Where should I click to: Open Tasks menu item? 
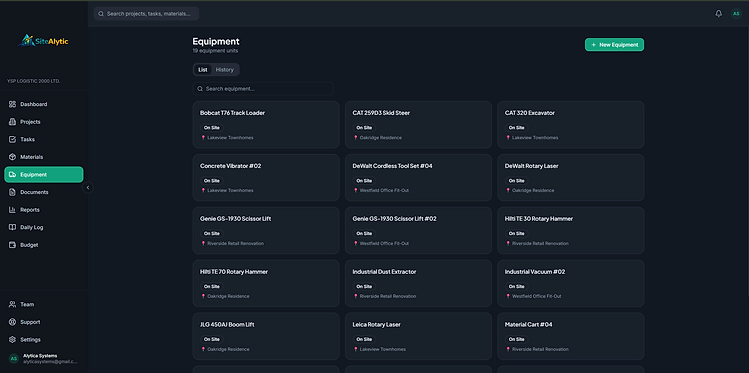click(43, 139)
